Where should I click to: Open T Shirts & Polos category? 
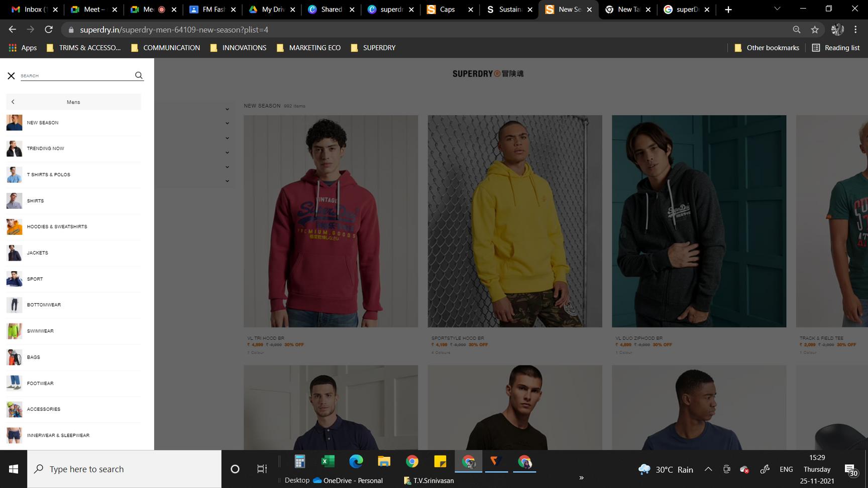coord(49,175)
